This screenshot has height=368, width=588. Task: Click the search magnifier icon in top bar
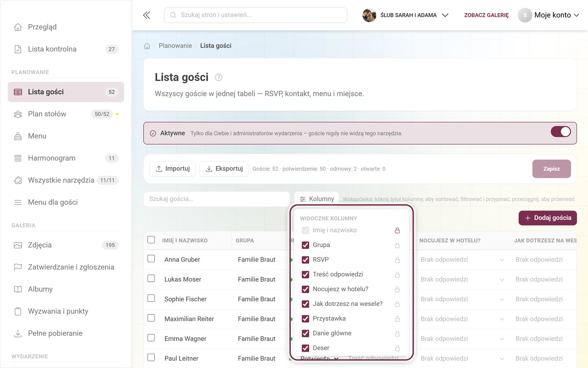pos(173,15)
